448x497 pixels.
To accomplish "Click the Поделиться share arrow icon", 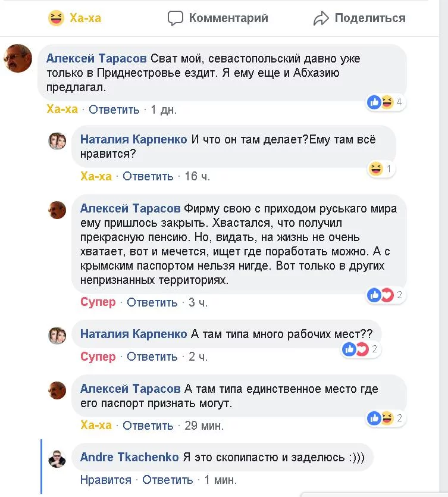I will 321,18.
